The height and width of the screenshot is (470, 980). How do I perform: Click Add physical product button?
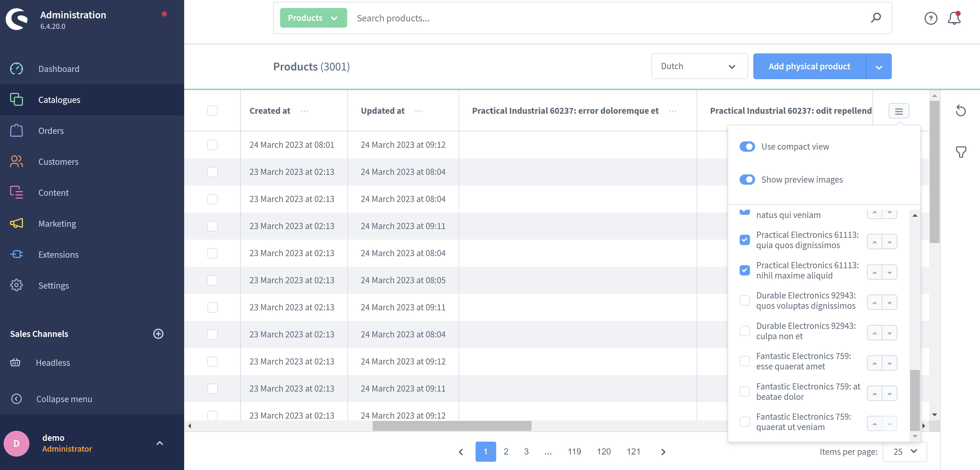pyautogui.click(x=809, y=67)
